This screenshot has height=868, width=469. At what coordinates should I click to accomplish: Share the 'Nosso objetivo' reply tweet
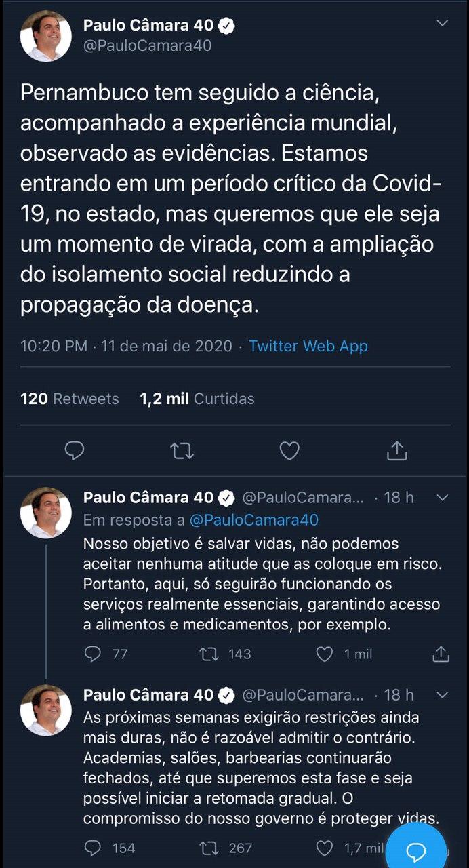(441, 654)
